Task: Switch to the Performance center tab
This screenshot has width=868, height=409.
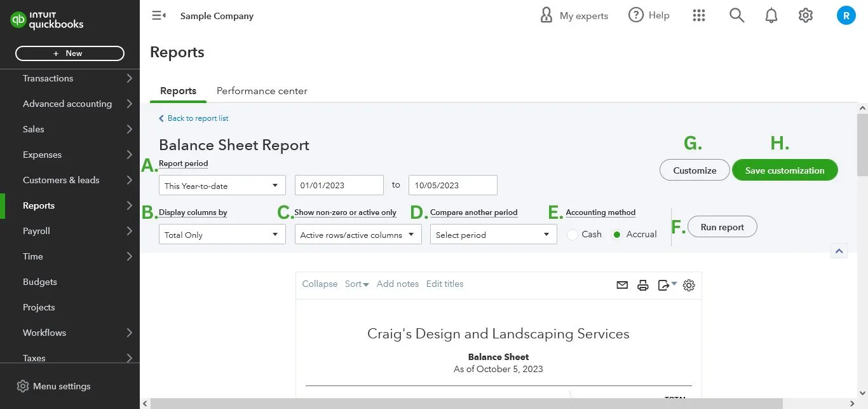Action: coord(262,91)
